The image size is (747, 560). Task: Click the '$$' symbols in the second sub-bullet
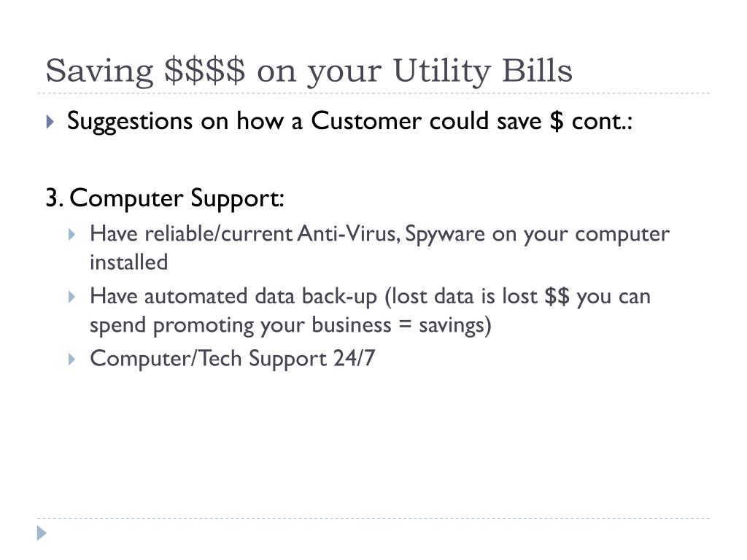(x=557, y=296)
